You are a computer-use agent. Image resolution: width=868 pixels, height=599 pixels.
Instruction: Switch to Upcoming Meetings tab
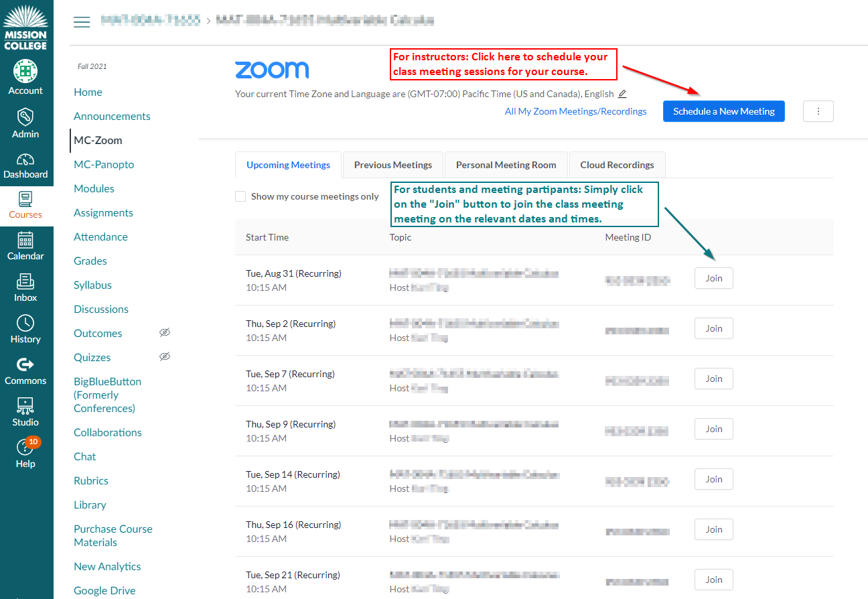click(288, 165)
